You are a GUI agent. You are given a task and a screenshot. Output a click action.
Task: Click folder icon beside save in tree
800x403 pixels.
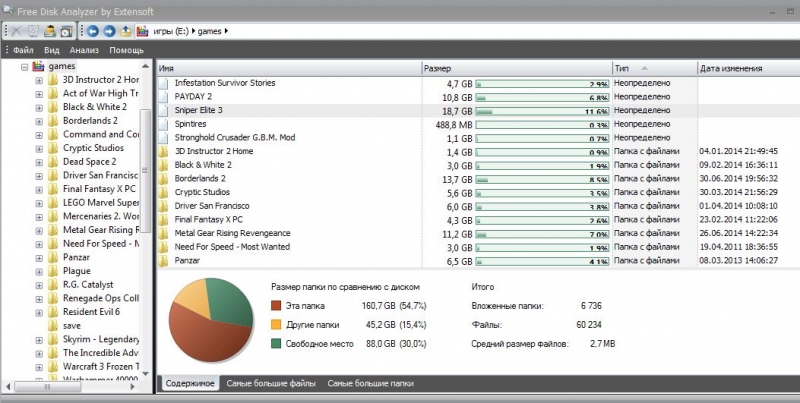pyautogui.click(x=53, y=325)
